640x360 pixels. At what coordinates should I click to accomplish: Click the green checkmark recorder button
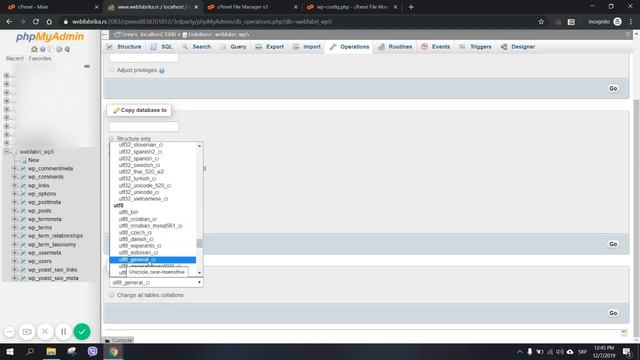[x=82, y=331]
